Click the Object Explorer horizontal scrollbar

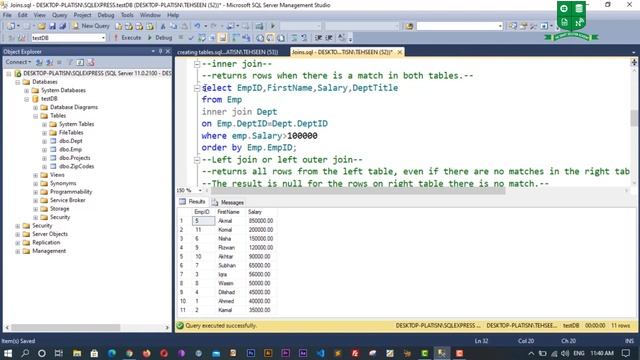(65, 327)
